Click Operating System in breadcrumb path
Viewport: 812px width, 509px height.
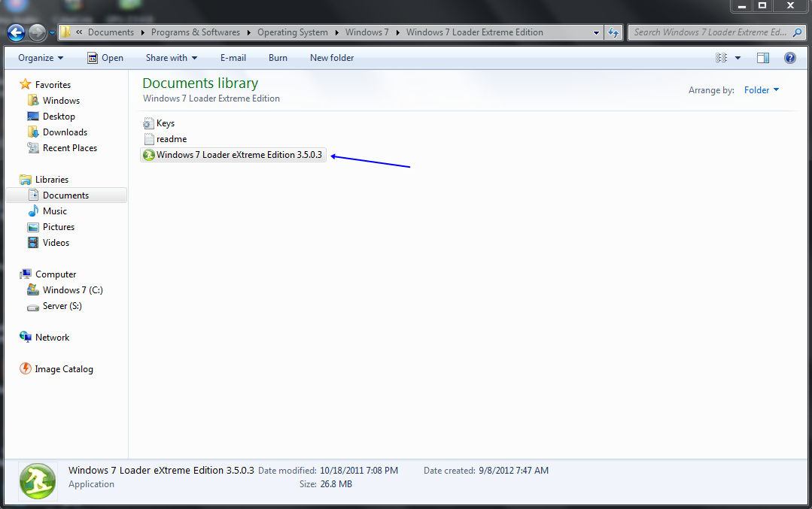pos(292,32)
